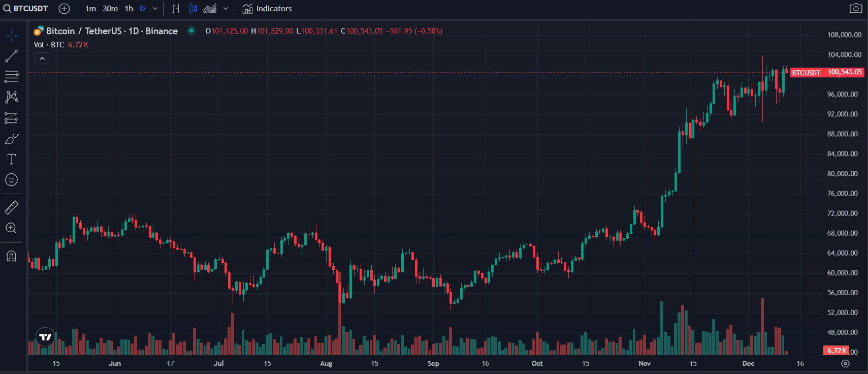Click the Nov label on time axis
The image size is (868, 374).
645,363
